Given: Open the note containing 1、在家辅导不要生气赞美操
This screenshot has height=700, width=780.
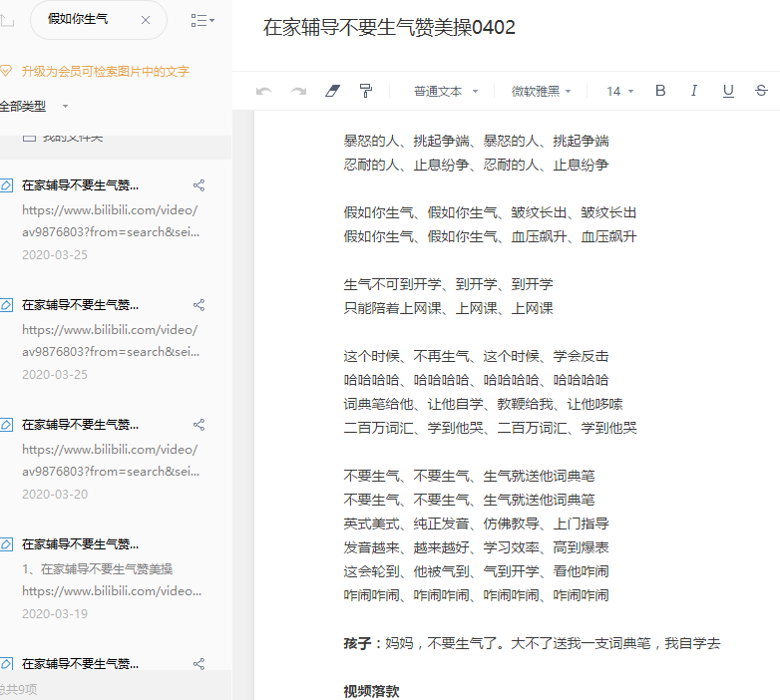Looking at the screenshot, I should pos(116,578).
